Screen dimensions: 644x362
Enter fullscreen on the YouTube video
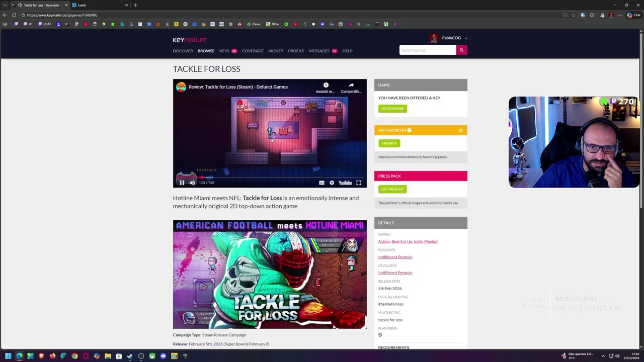(359, 183)
